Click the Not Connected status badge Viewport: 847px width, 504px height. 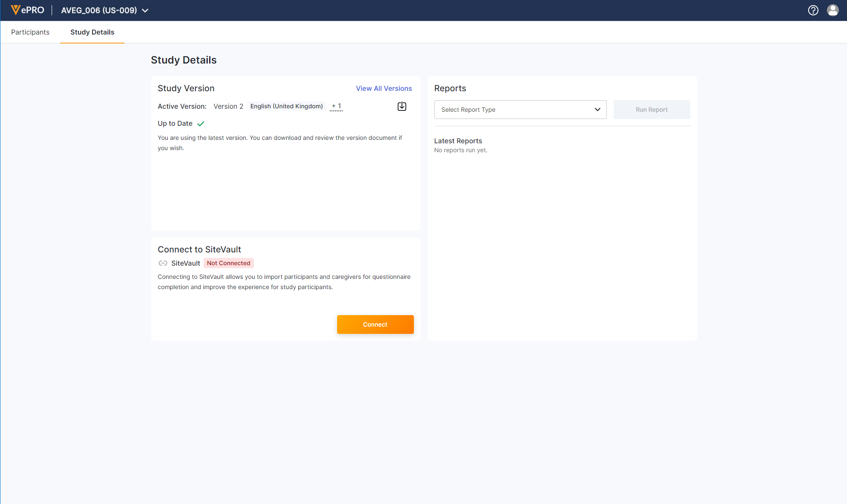tap(228, 263)
